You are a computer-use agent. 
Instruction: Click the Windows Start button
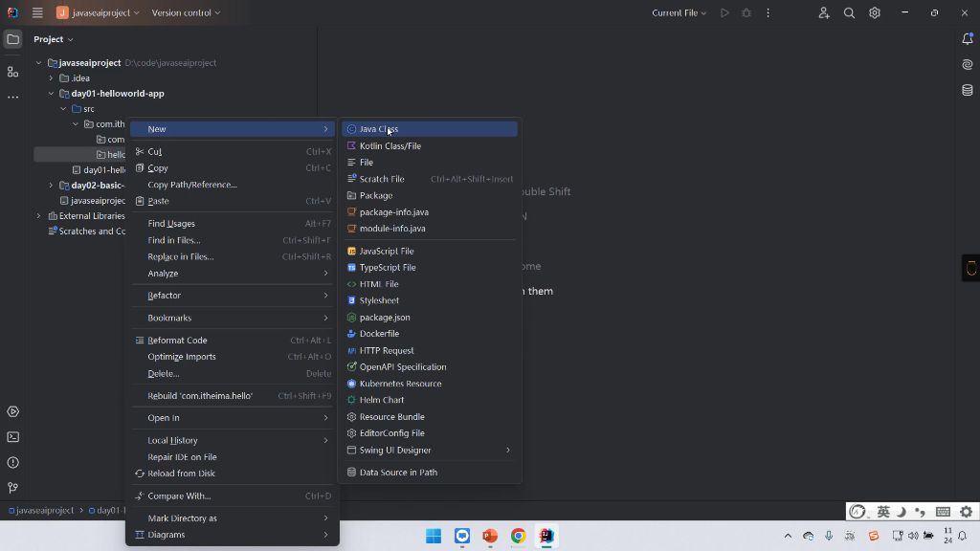[x=434, y=536]
